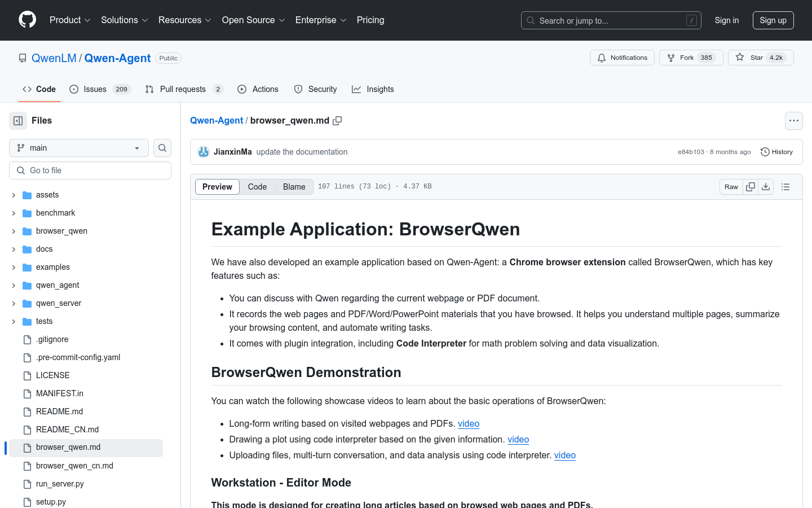Expand the assets folder chevron
This screenshot has width=812, height=508.
(x=14, y=195)
